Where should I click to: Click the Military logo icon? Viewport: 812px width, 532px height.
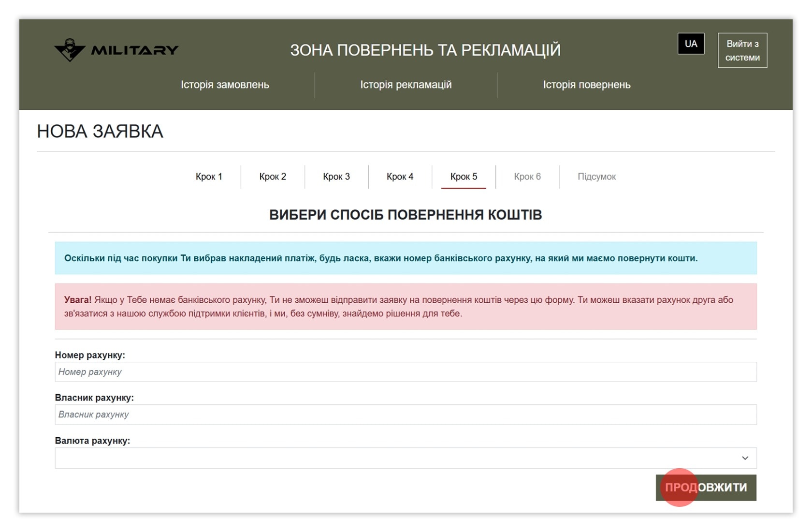(x=70, y=50)
